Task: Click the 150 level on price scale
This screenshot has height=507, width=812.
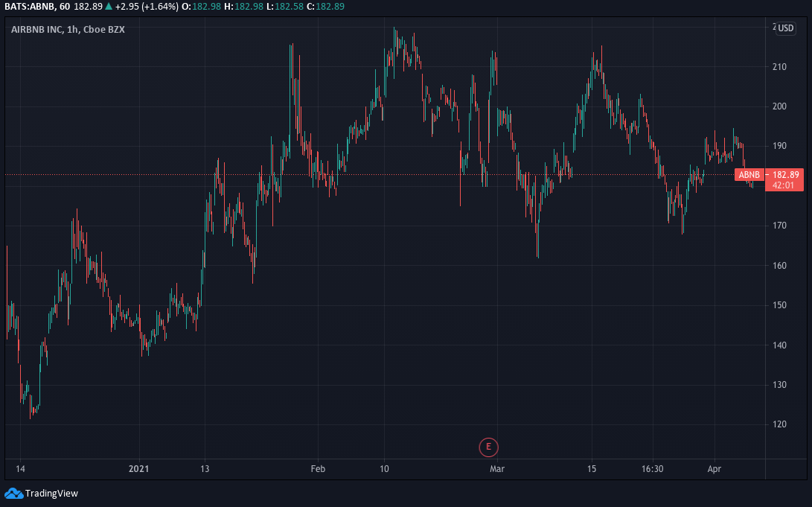Action: point(779,305)
